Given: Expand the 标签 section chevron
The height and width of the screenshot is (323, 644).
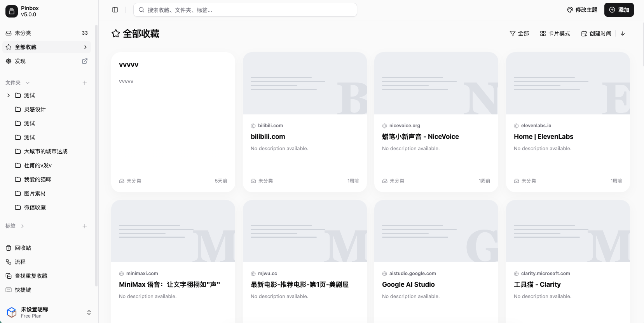Looking at the screenshot, I should click(x=23, y=226).
